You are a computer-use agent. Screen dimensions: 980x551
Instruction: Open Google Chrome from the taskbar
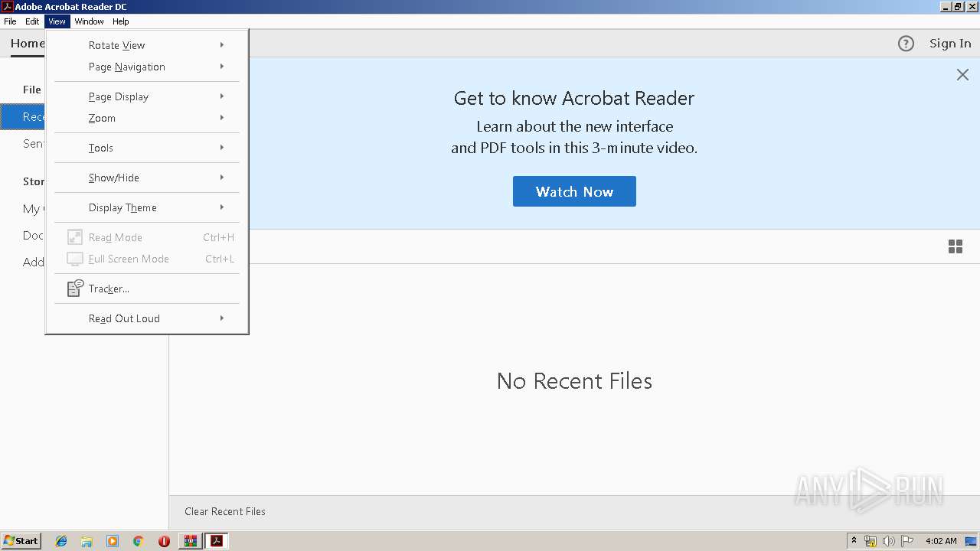point(138,541)
